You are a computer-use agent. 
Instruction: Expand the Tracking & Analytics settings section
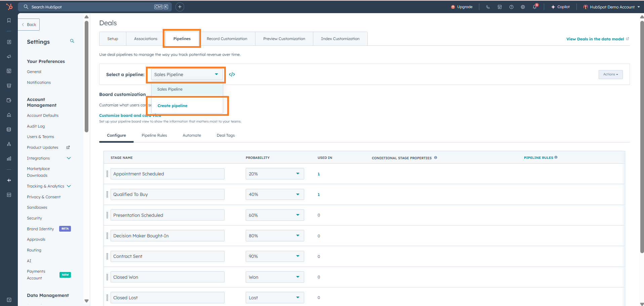tap(49, 186)
